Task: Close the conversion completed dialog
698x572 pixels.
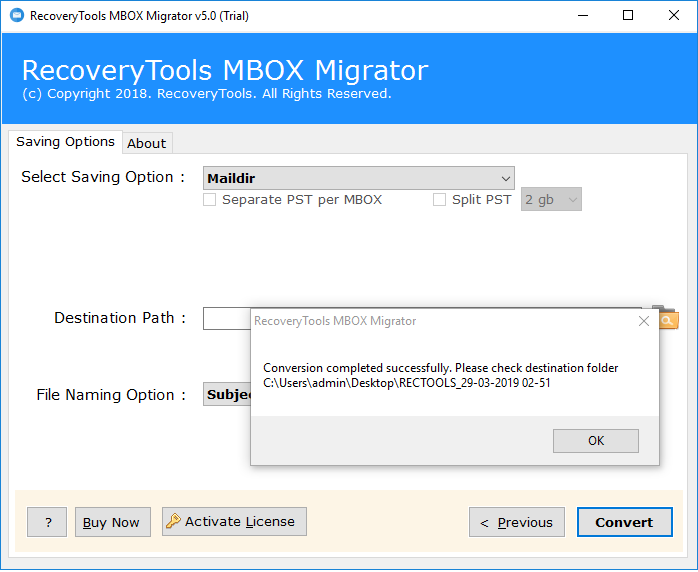Action: [644, 321]
